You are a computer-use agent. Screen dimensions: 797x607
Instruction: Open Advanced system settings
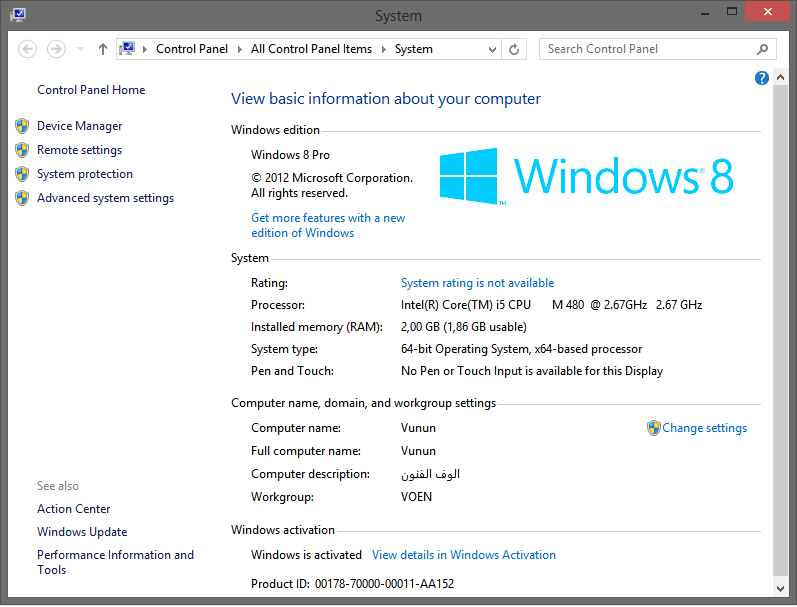(105, 198)
